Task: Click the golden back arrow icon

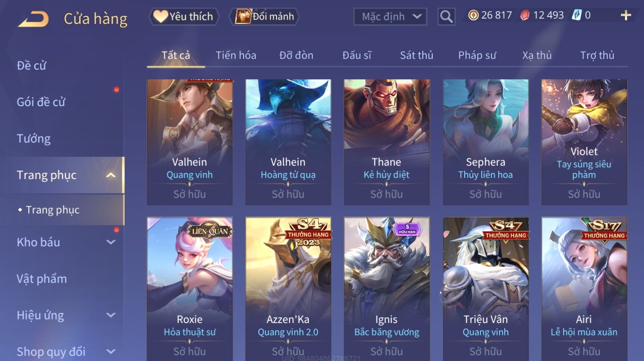Action: click(x=33, y=18)
